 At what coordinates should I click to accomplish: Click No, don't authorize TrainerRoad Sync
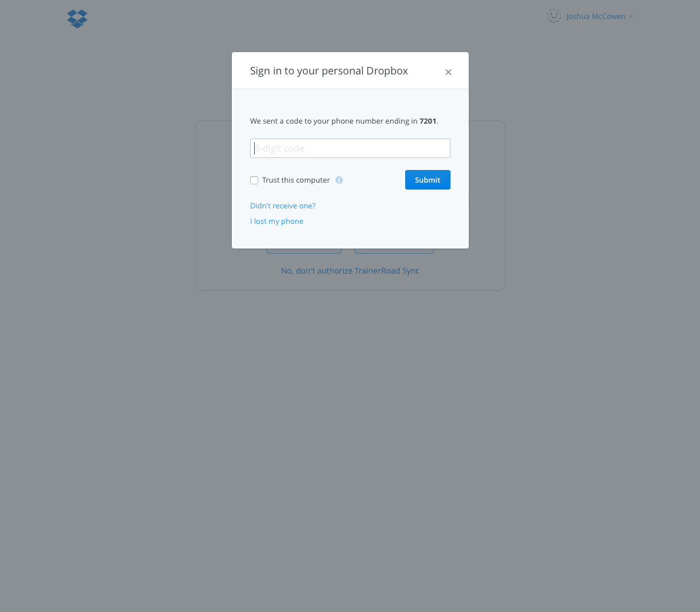(x=350, y=271)
